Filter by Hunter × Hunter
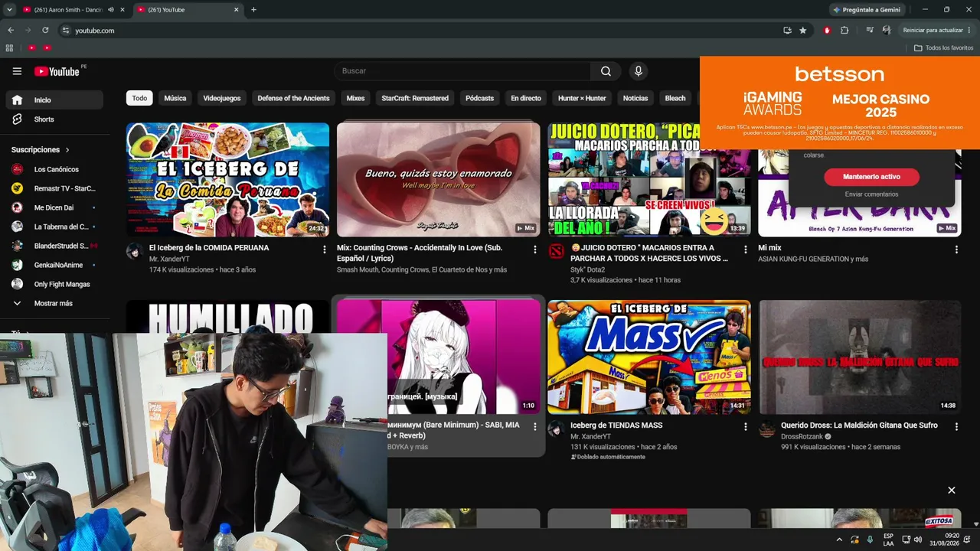The height and width of the screenshot is (551, 980). [582, 98]
